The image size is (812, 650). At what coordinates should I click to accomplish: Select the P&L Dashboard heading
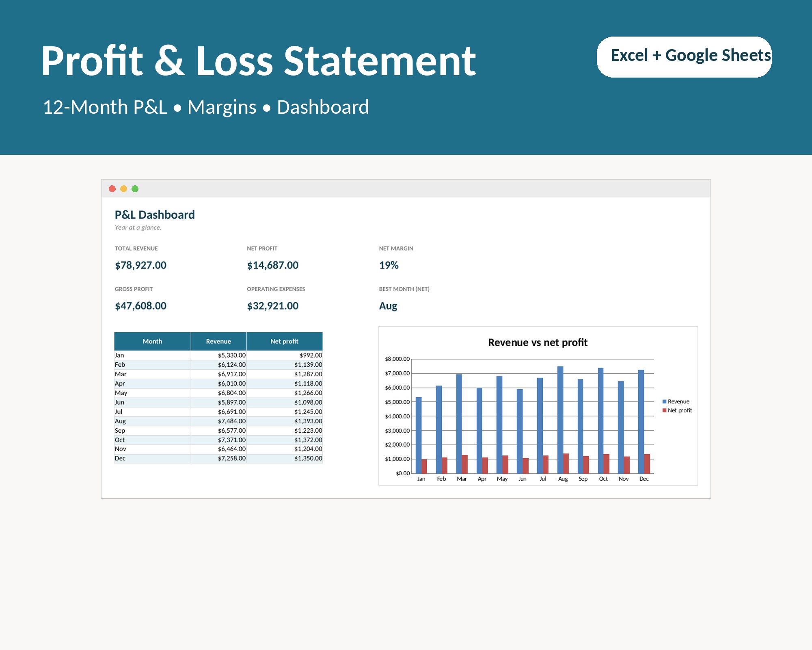(x=155, y=214)
